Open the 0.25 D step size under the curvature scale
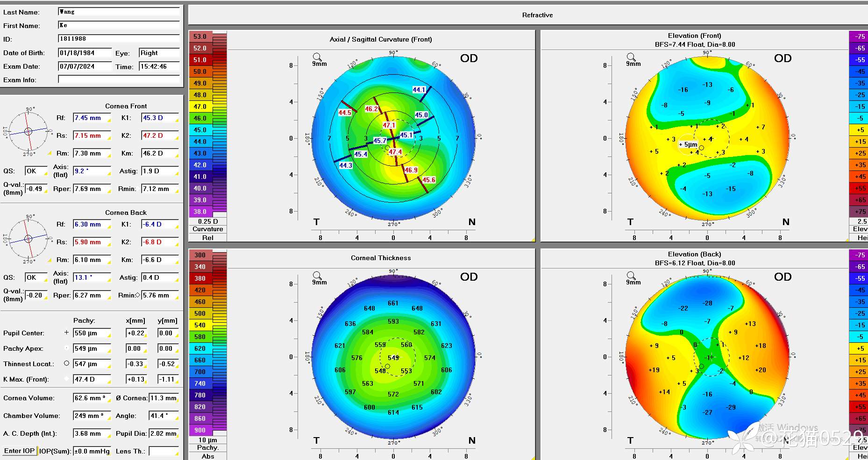Screen dimensions: 868x460 pos(207,221)
